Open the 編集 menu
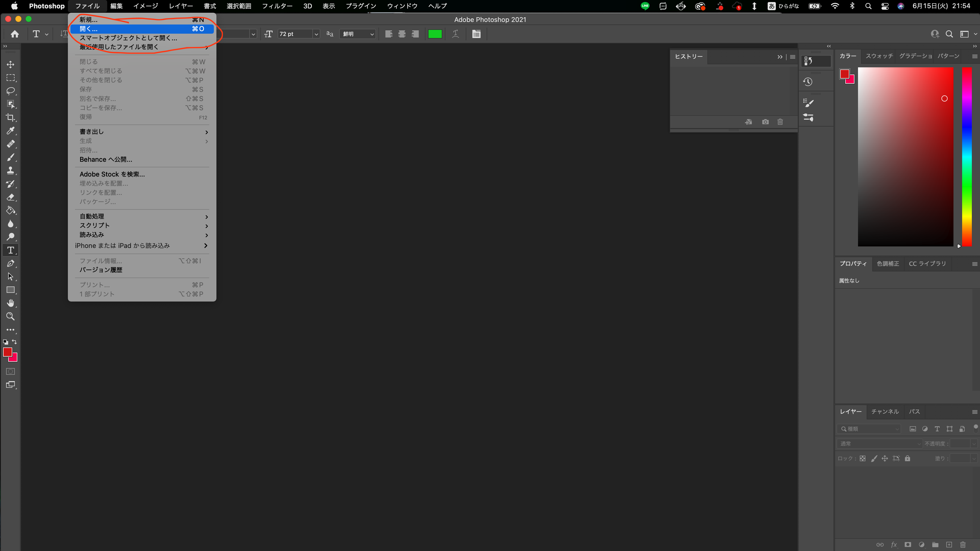Screen dimensions: 980x551 [116, 6]
